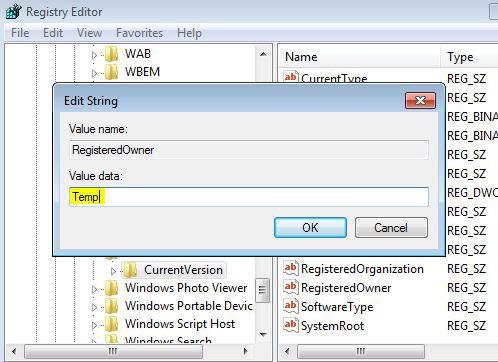The width and height of the screenshot is (498, 362).
Task: Select the RegisteredOrganization value name
Action: 362,269
